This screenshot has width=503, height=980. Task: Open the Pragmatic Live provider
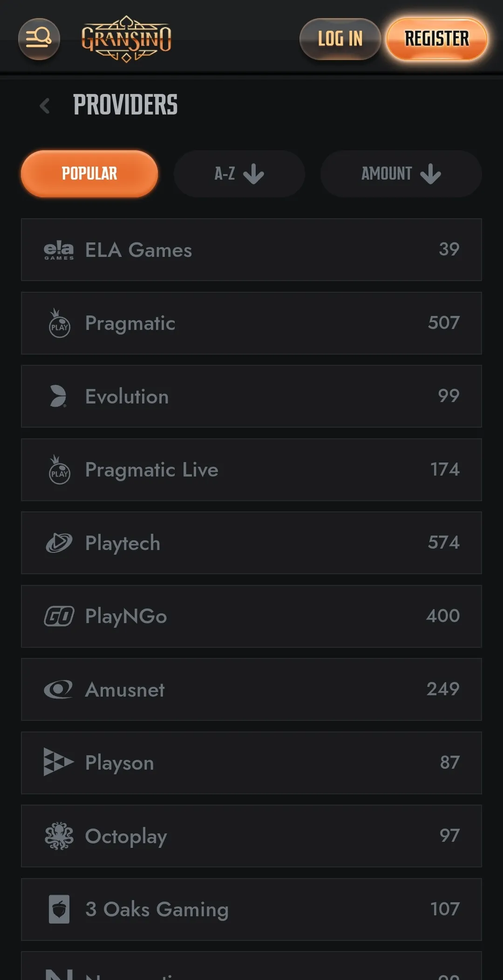251,470
